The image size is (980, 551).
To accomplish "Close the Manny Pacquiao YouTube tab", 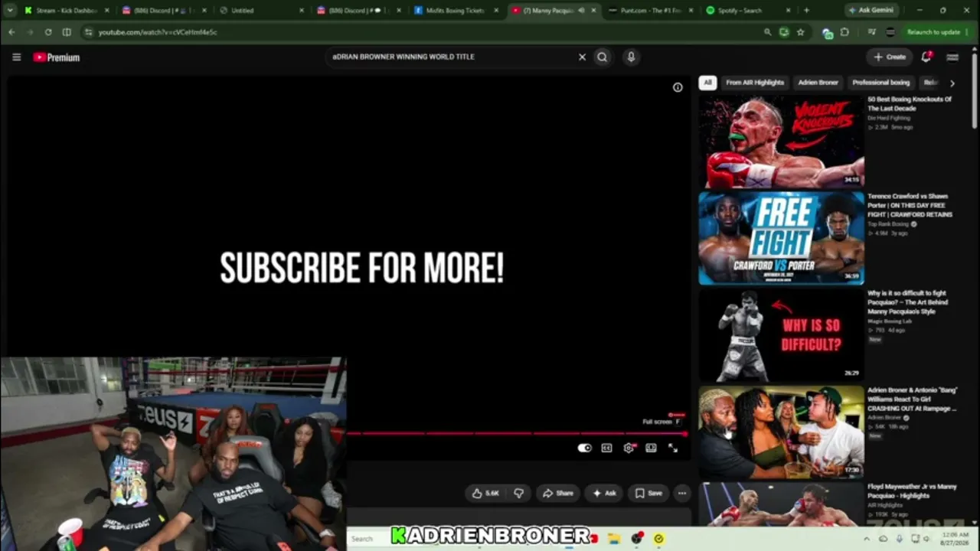I will point(593,11).
